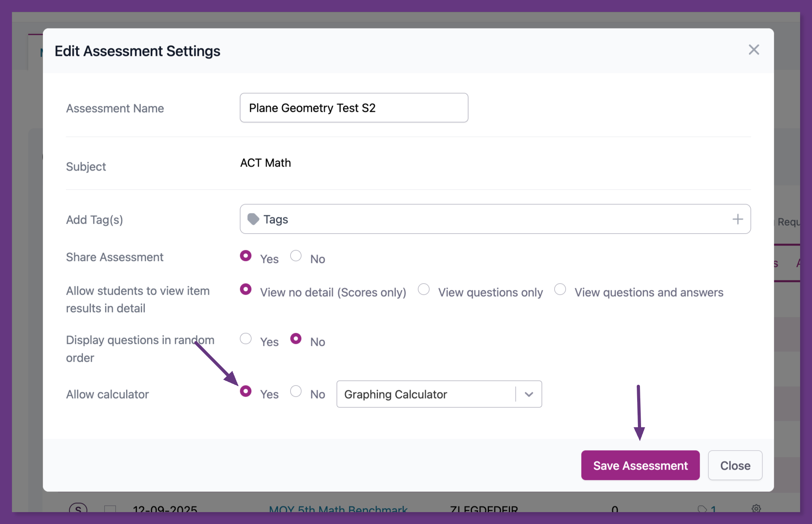Click the Save Assessment button
Screen dimensions: 812x524
pyautogui.click(x=640, y=465)
